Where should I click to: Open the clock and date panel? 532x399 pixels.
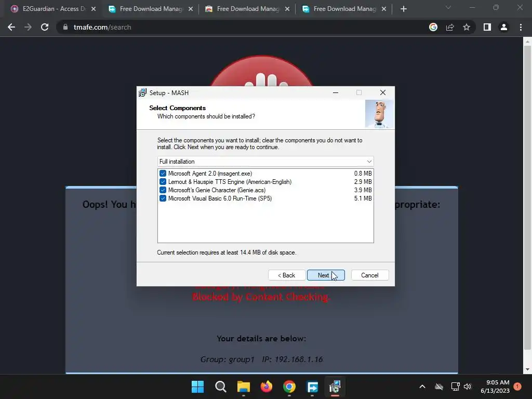coord(495,387)
